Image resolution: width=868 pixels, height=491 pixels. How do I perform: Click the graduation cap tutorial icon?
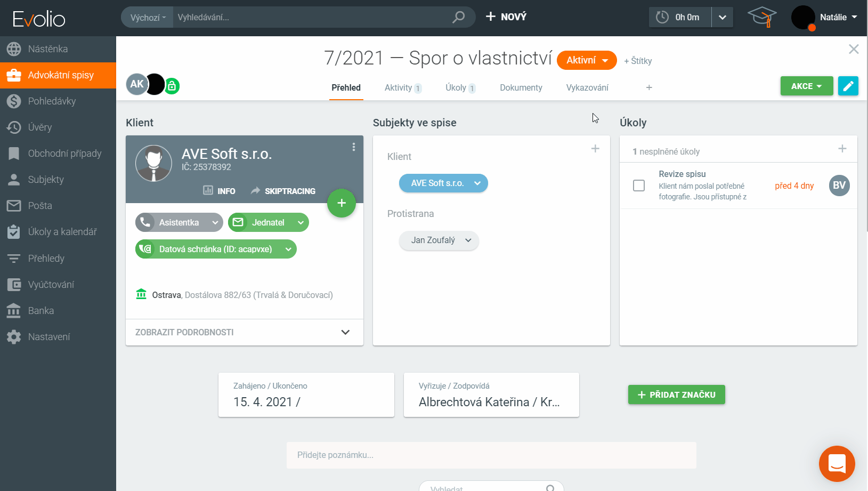point(762,17)
